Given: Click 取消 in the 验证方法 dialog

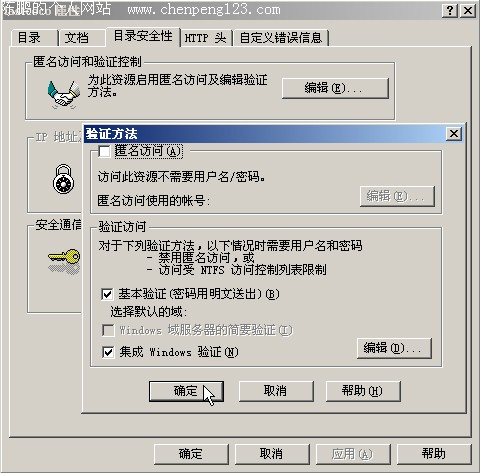Looking at the screenshot, I should click(x=276, y=391).
